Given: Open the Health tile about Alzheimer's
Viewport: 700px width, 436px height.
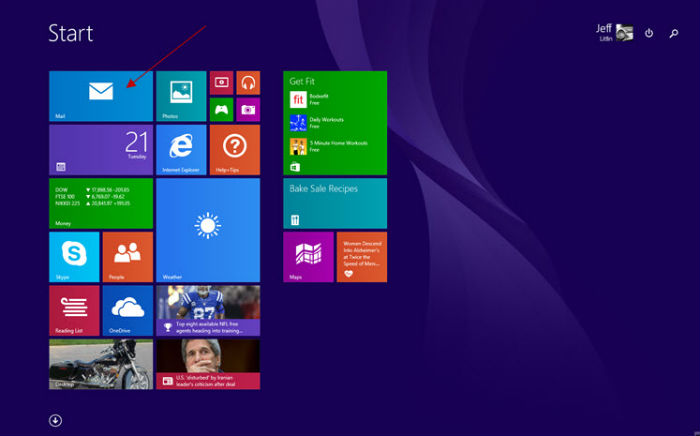Looking at the screenshot, I should [362, 257].
